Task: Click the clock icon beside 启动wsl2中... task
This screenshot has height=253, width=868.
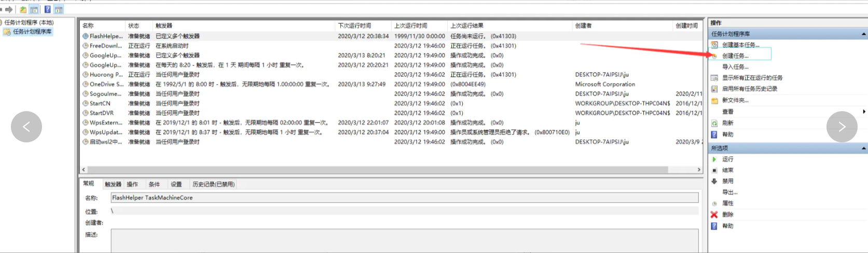Action: click(86, 142)
